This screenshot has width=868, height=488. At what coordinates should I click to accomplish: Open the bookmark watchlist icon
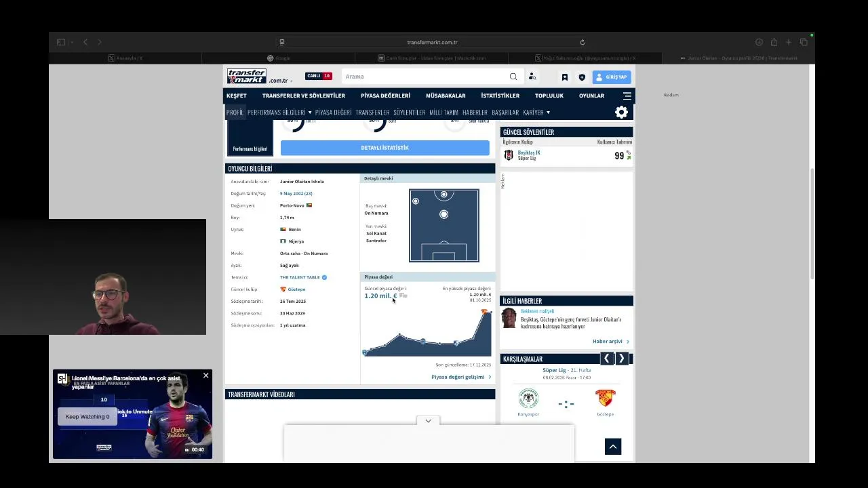tap(564, 77)
